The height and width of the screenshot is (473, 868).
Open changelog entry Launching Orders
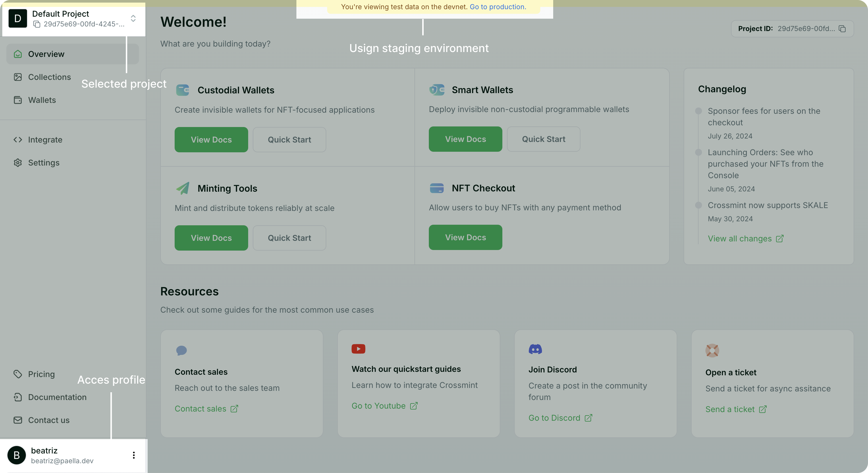[x=765, y=164]
